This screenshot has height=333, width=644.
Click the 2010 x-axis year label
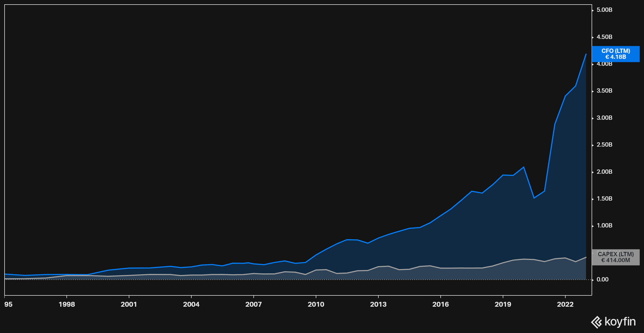point(316,304)
